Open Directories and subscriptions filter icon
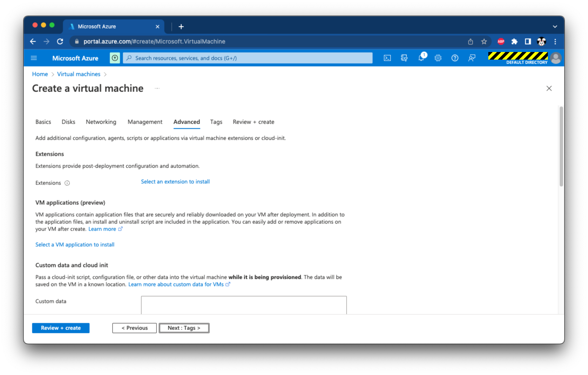Screen dimensions: 588x375 click(404, 58)
